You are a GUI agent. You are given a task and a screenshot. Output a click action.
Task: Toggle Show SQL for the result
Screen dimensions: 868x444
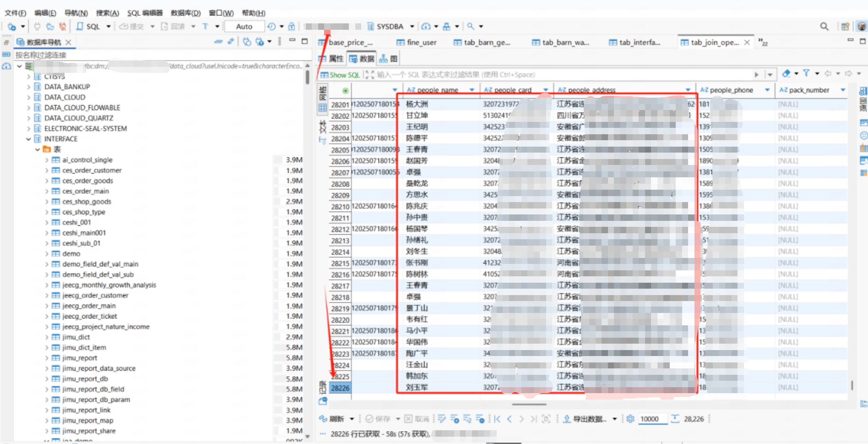tap(340, 75)
